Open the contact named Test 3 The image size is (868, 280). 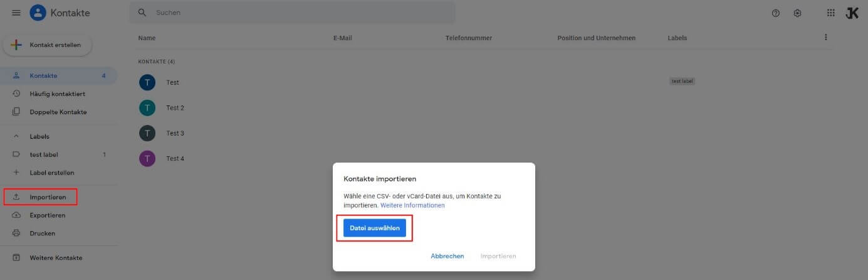coord(175,133)
